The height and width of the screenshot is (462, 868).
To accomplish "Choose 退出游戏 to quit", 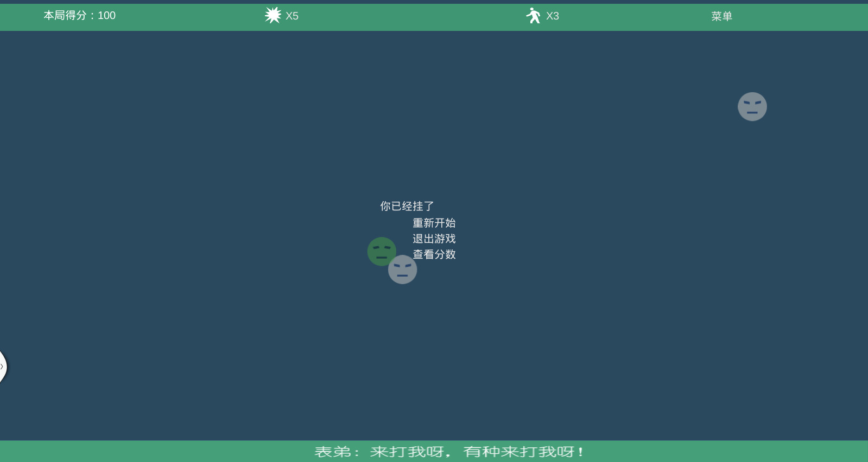I will (x=434, y=239).
